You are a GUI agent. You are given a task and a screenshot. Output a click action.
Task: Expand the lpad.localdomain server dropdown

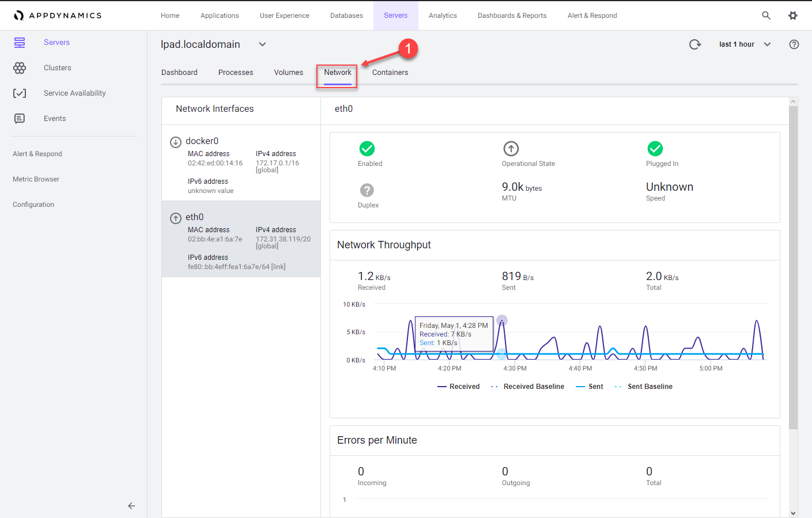point(262,44)
